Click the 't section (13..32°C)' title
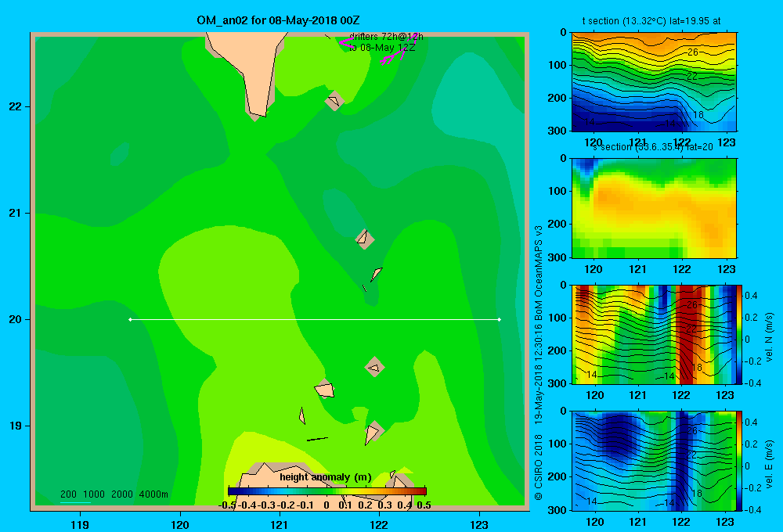The image size is (783, 532). [x=651, y=21]
